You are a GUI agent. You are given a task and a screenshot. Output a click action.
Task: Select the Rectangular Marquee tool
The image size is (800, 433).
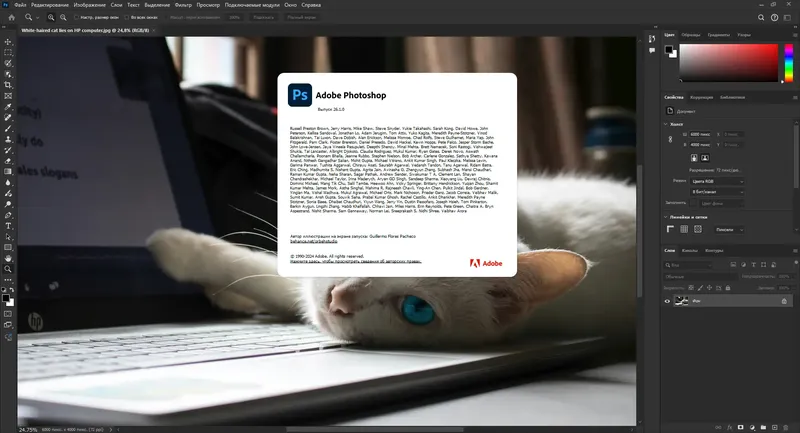pos(8,53)
